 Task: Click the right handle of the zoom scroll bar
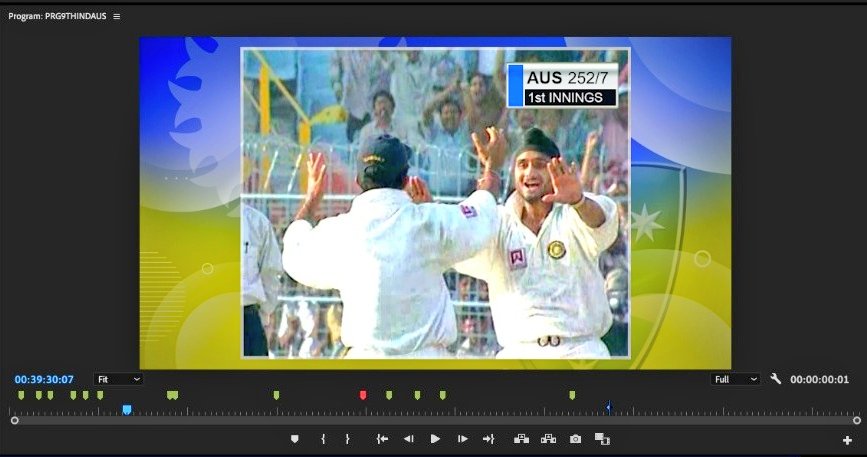point(856,421)
